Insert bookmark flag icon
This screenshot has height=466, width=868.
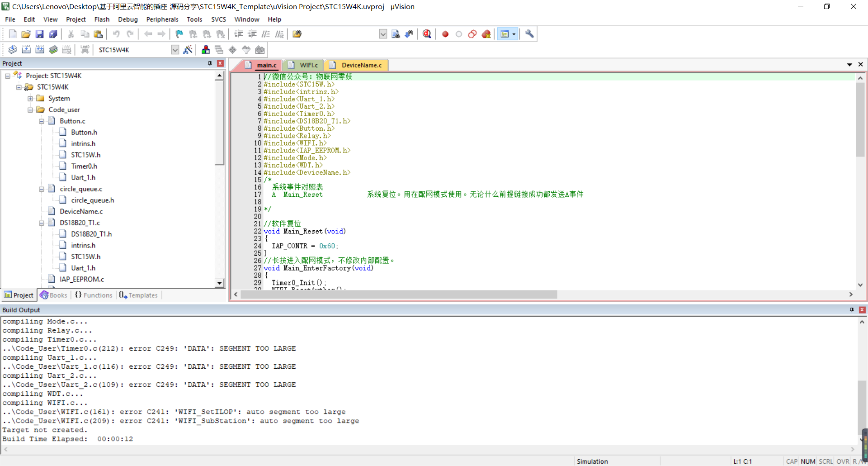click(x=179, y=34)
